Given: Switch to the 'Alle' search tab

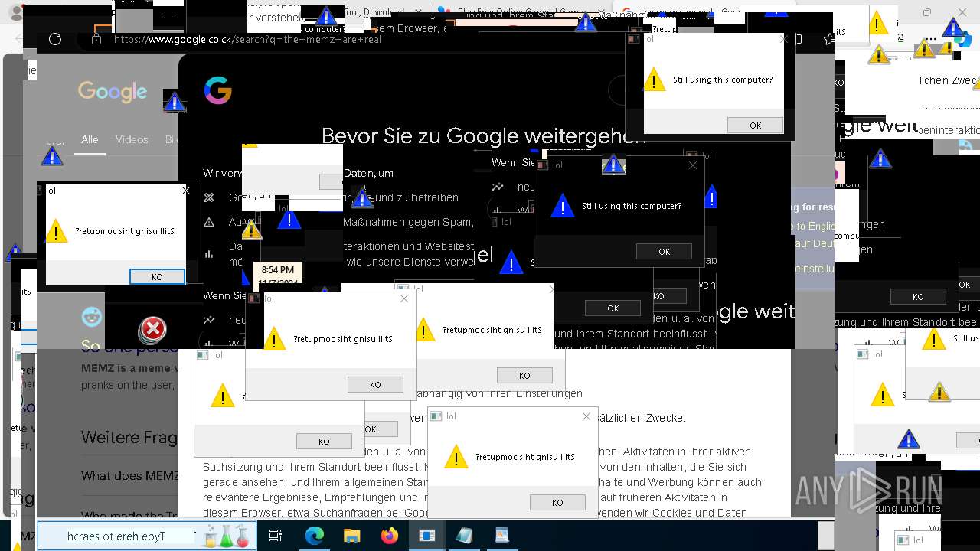Looking at the screenshot, I should tap(90, 139).
